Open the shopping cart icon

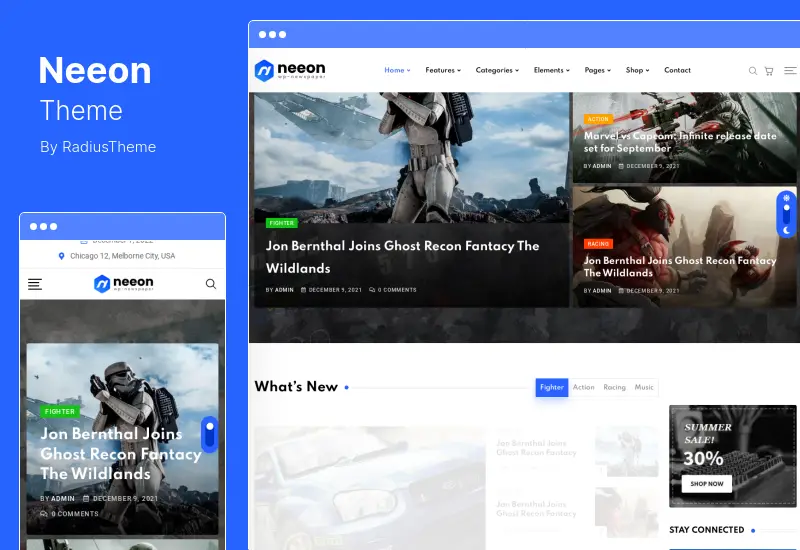coord(769,71)
